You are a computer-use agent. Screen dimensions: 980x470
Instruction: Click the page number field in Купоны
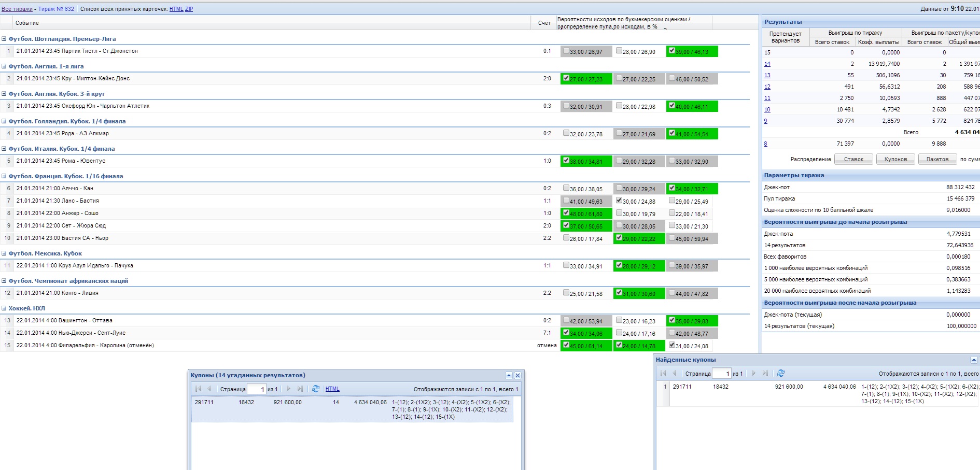[x=256, y=389]
